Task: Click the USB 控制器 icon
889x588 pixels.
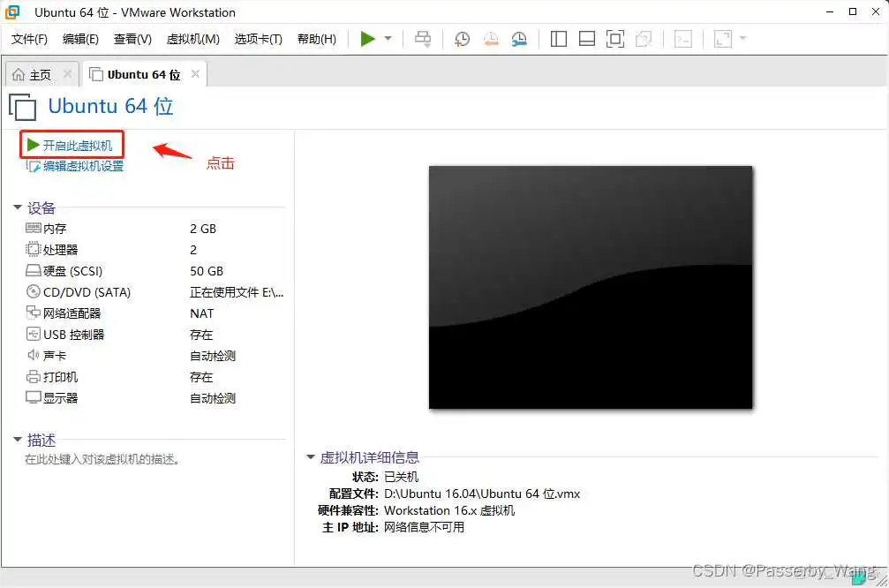Action: [33, 334]
